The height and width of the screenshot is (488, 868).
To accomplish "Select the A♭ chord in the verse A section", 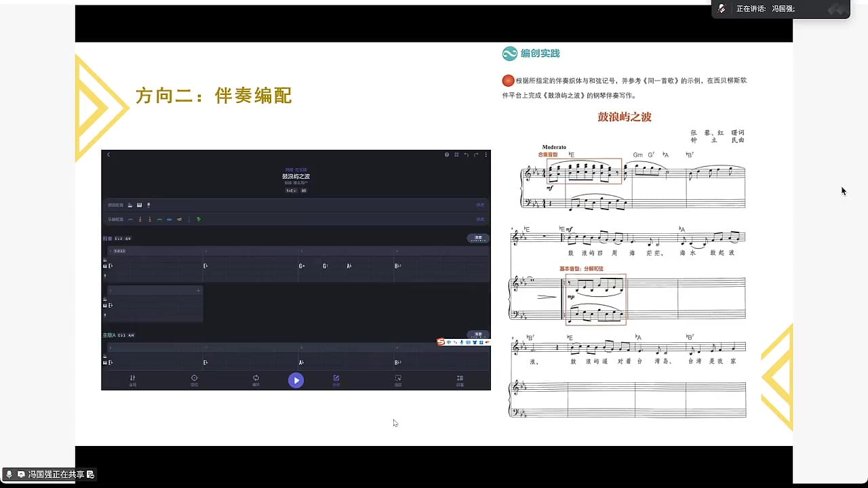I will coord(301,363).
